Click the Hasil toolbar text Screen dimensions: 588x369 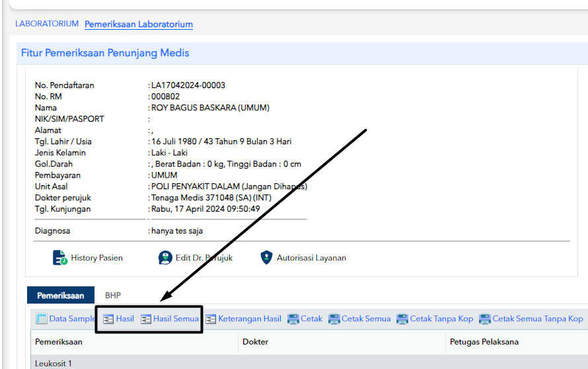point(125,319)
